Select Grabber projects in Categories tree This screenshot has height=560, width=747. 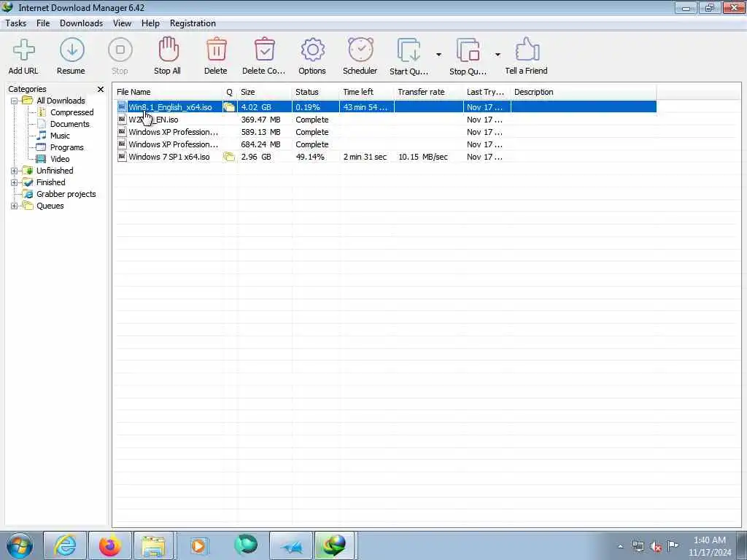(66, 194)
